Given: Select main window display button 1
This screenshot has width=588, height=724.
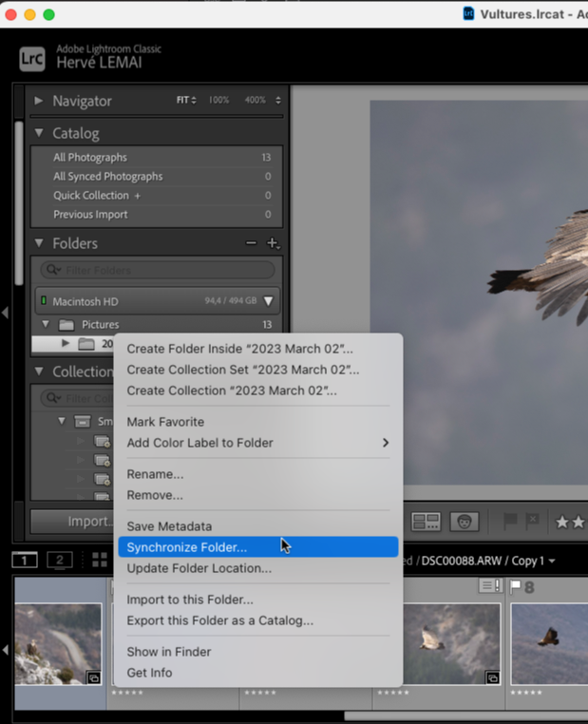Looking at the screenshot, I should click(x=24, y=560).
